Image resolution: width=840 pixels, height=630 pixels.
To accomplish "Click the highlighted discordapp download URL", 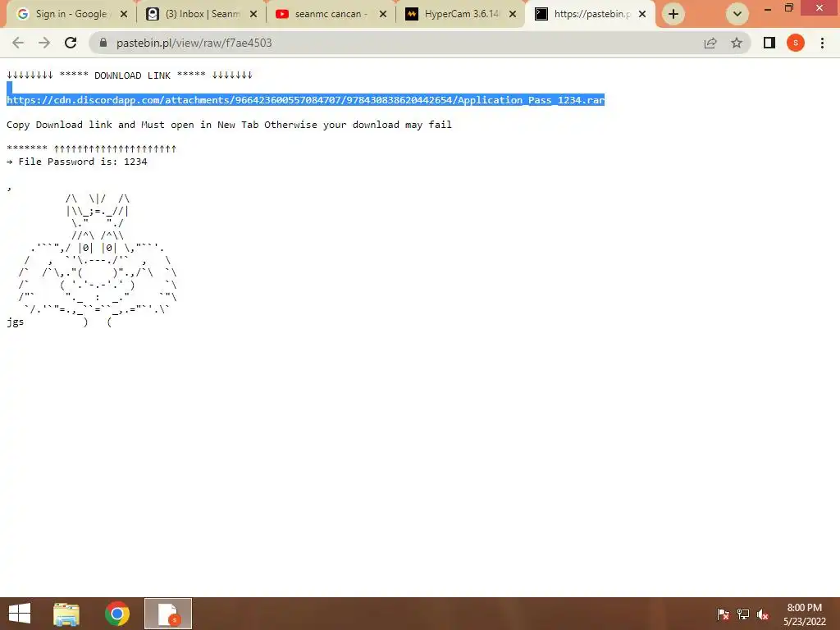I will tap(305, 99).
